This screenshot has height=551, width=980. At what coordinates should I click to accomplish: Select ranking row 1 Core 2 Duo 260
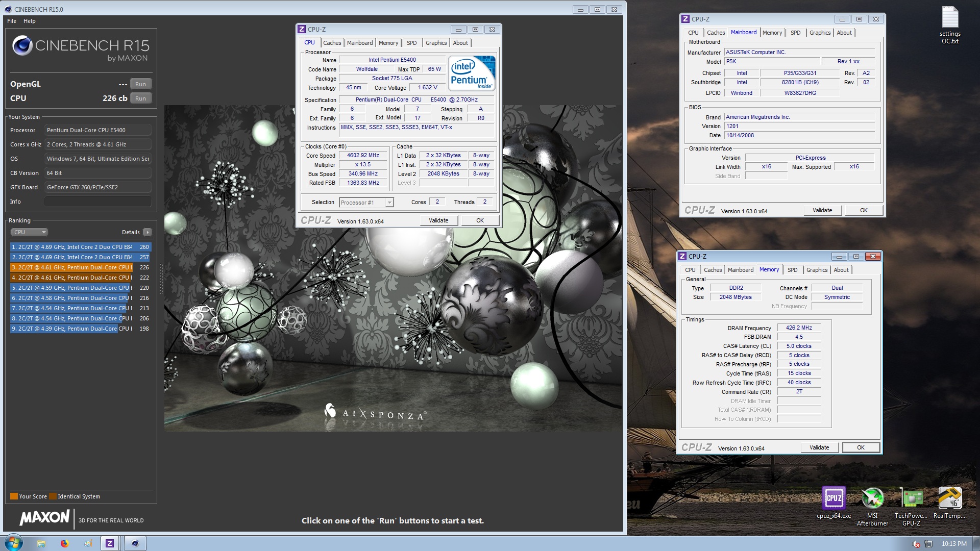pyautogui.click(x=81, y=247)
